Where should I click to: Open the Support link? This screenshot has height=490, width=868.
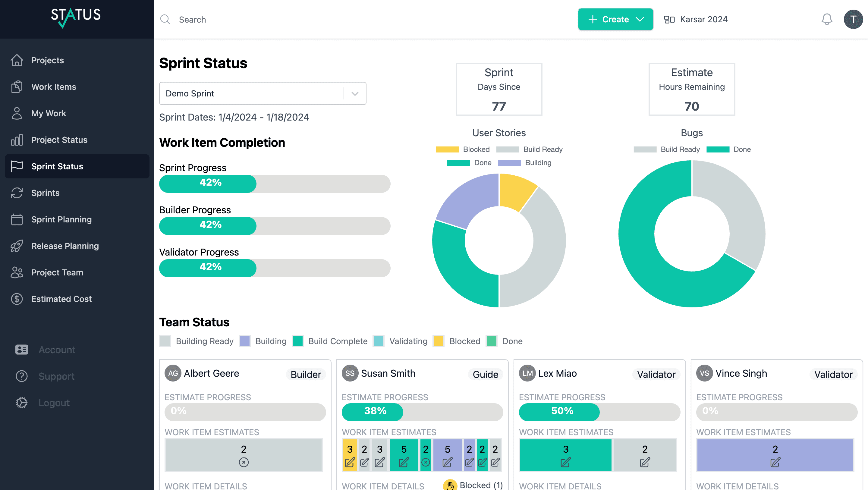pyautogui.click(x=56, y=376)
